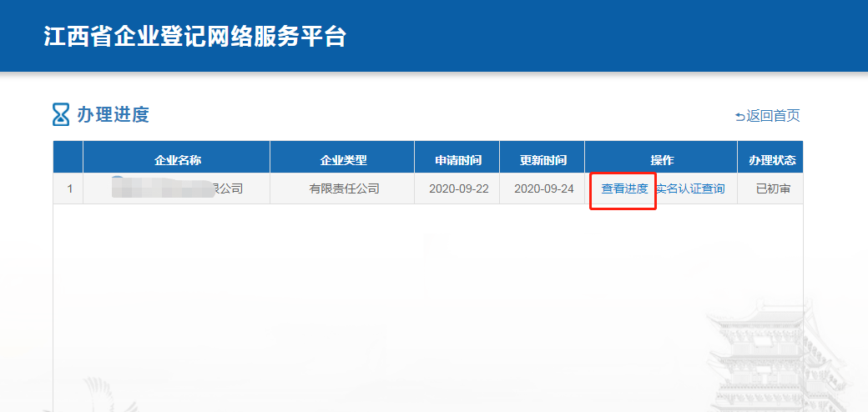Open the 返回首页 link

[773, 116]
